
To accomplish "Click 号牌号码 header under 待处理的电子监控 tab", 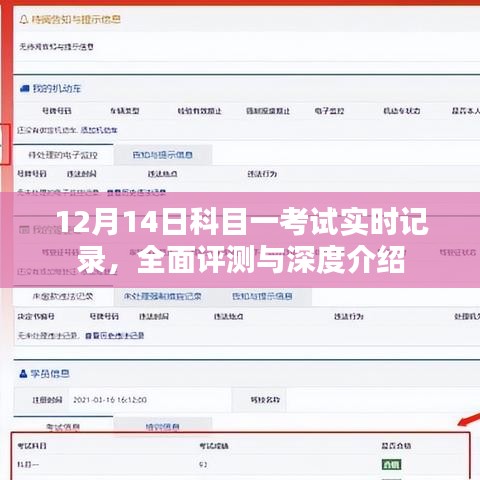I will click(32, 174).
